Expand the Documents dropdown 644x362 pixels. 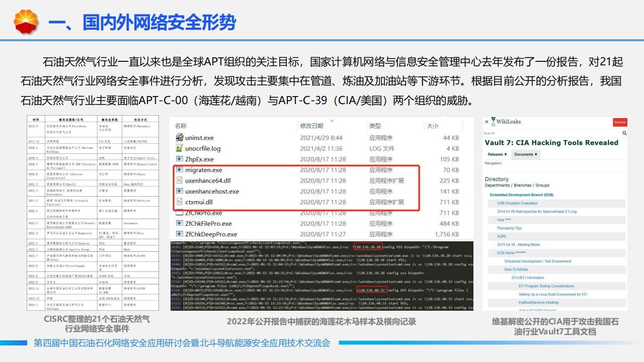[526, 154]
